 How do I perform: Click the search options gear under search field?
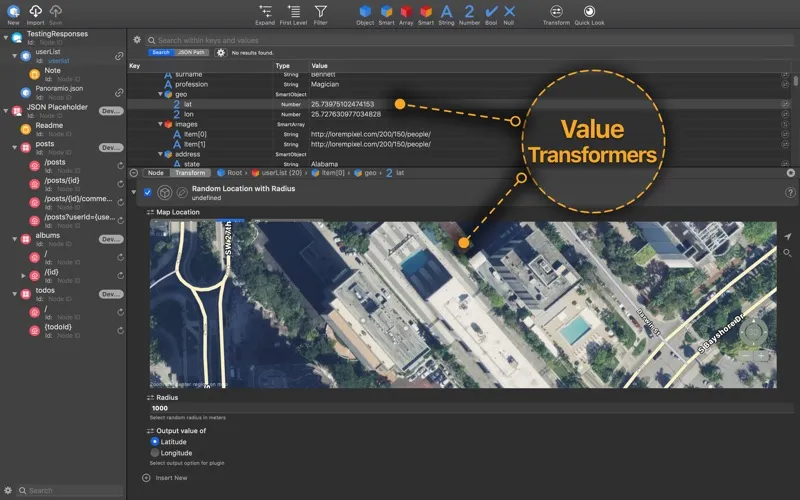(x=220, y=53)
